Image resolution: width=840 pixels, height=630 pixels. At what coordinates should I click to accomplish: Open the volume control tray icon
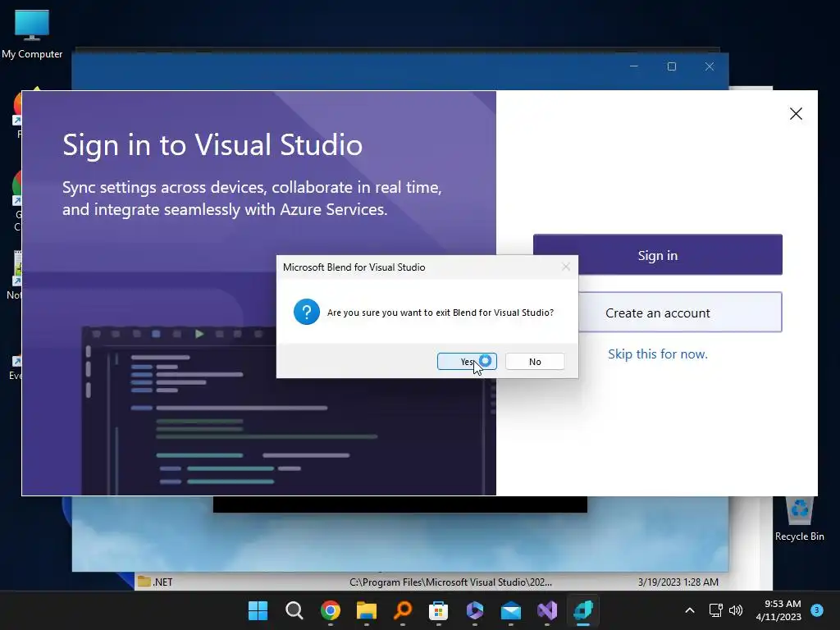point(736,610)
